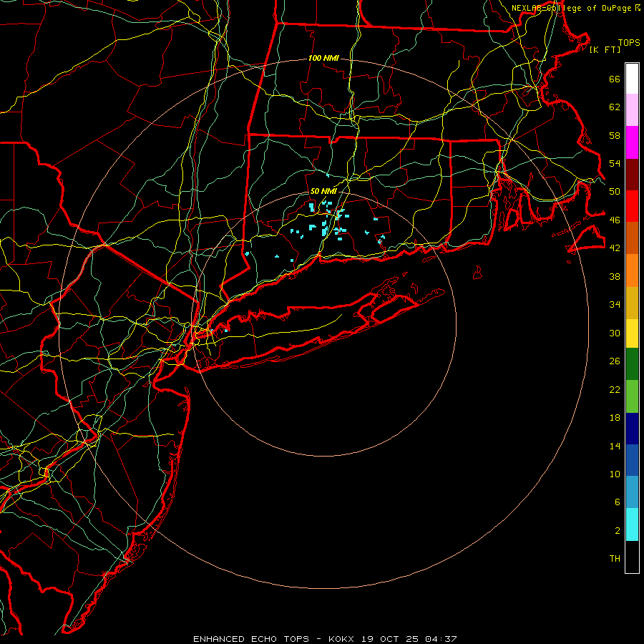Viewport: 644px width, 644px height.
Task: Click the navy 22 kft legend swatch
Action: coord(632,429)
